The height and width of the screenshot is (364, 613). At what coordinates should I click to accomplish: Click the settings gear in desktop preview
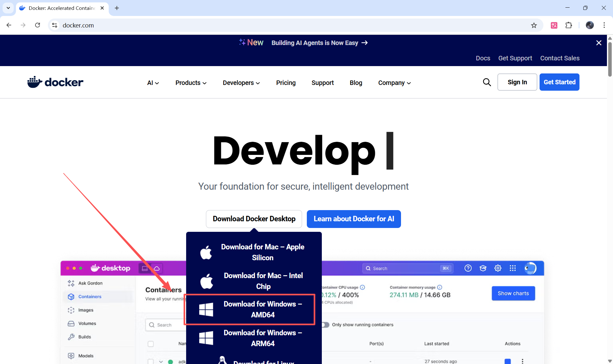coord(498,268)
